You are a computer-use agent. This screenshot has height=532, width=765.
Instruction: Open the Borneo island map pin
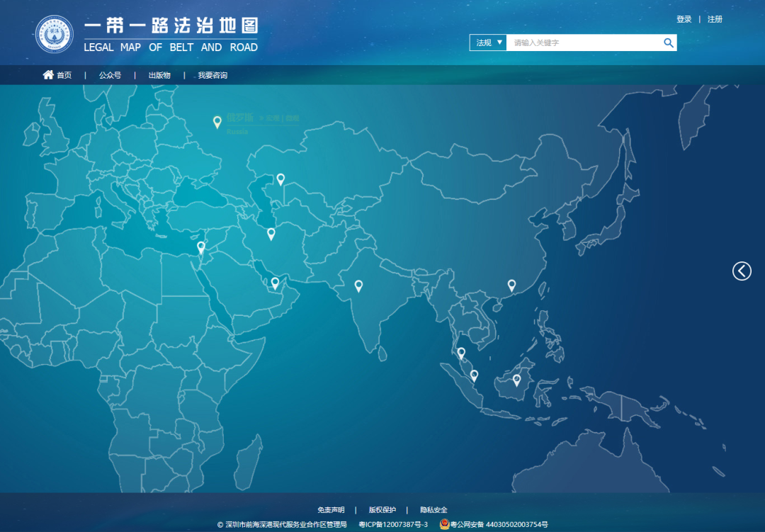516,380
